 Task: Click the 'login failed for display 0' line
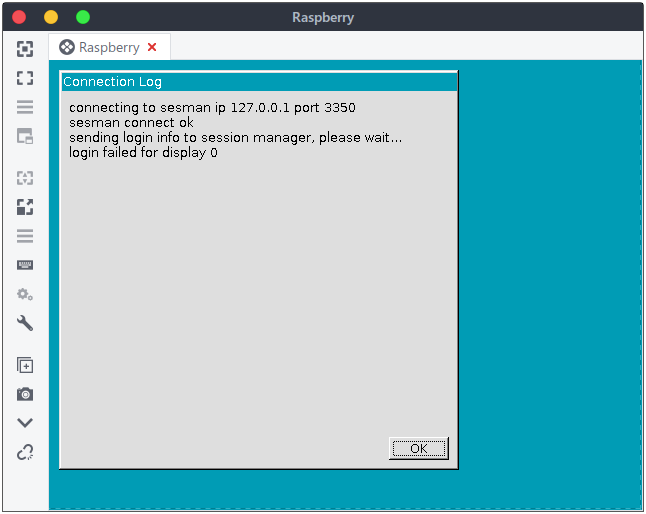pyautogui.click(x=143, y=152)
